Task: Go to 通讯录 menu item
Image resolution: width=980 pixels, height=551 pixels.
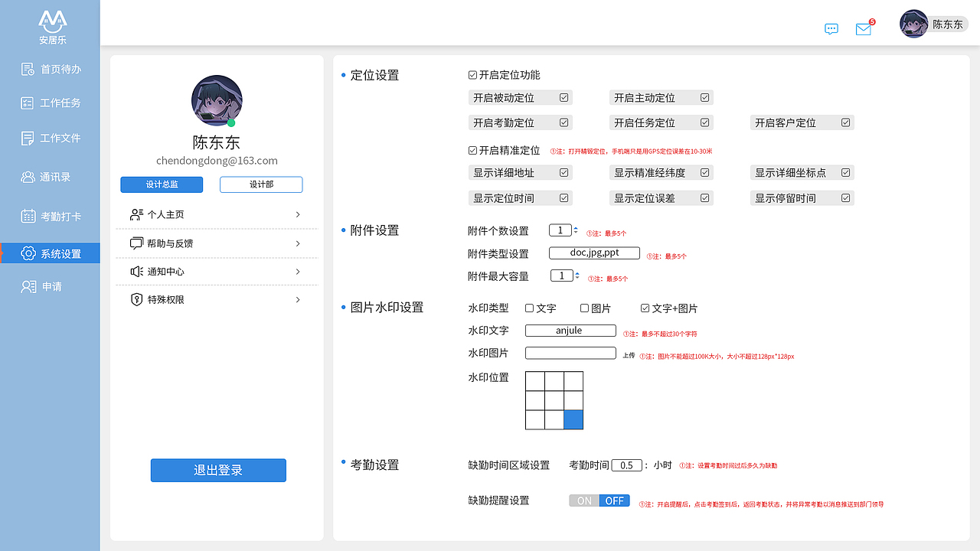Action: 55,178
